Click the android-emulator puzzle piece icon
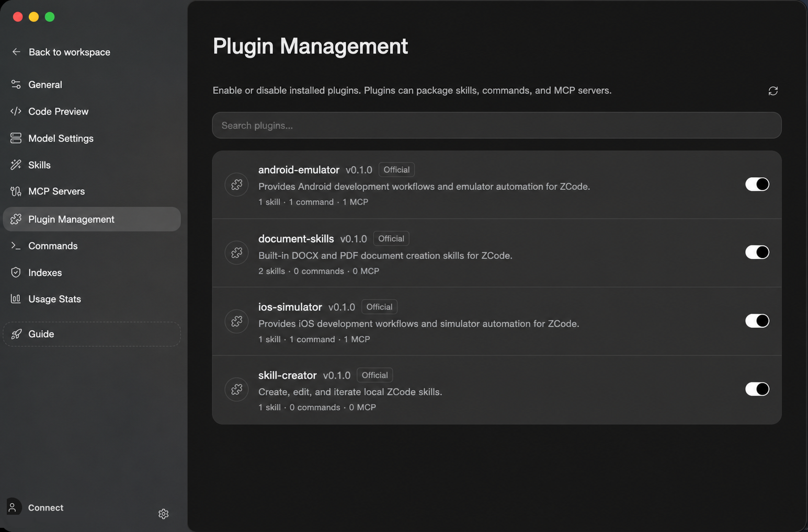The height and width of the screenshot is (532, 808). 236,184
